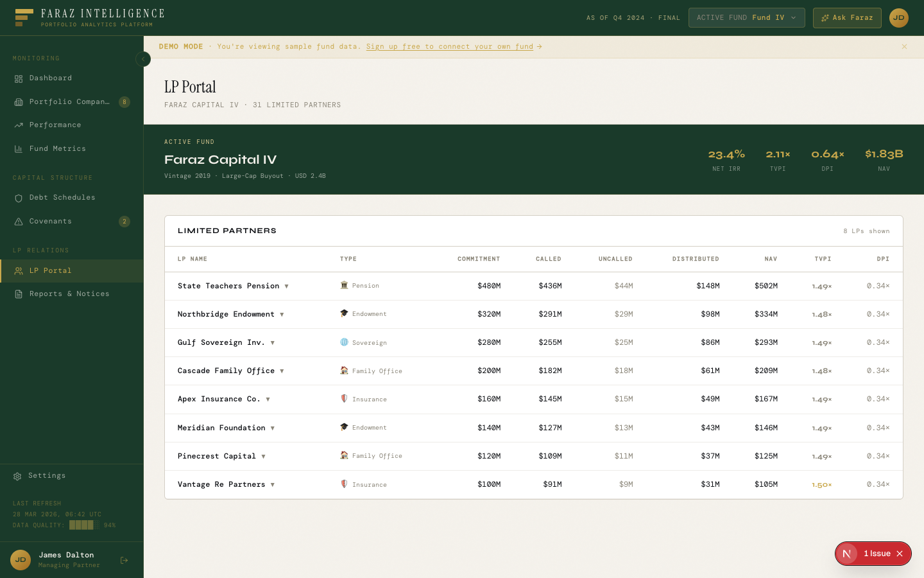Click the Insurance shield icon for Apex

click(x=344, y=399)
